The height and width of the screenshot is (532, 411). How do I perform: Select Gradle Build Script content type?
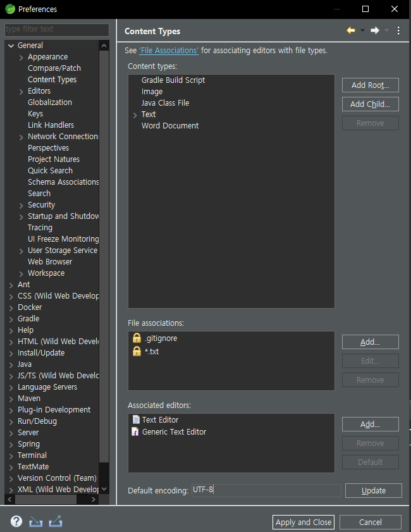pos(173,80)
